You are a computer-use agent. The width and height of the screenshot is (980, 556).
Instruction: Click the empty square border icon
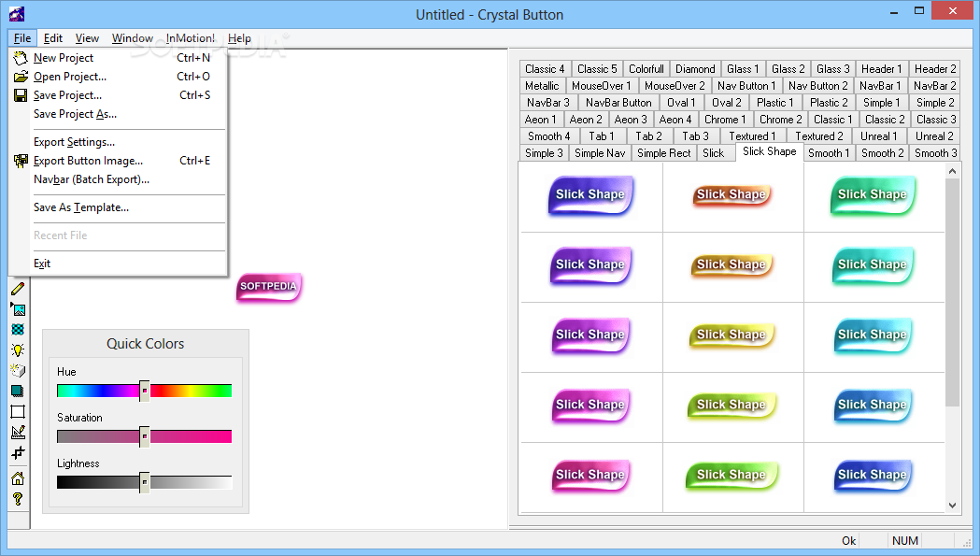click(18, 411)
